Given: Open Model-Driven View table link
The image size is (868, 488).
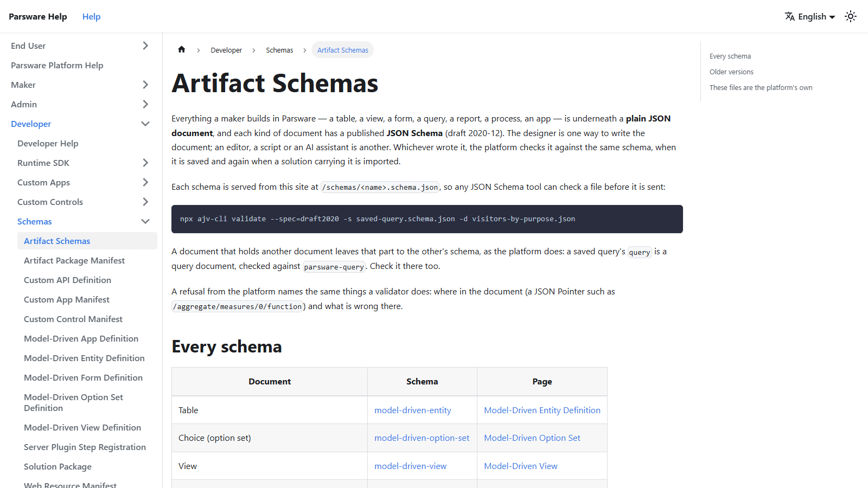Looking at the screenshot, I should click(521, 466).
